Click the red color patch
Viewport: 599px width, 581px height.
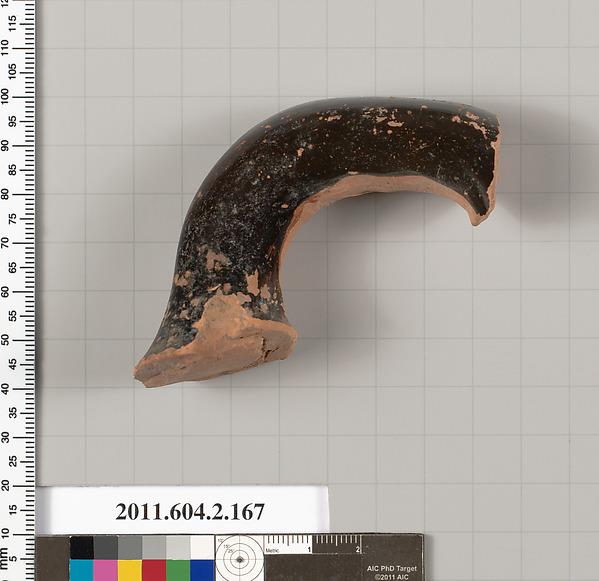click(154, 570)
